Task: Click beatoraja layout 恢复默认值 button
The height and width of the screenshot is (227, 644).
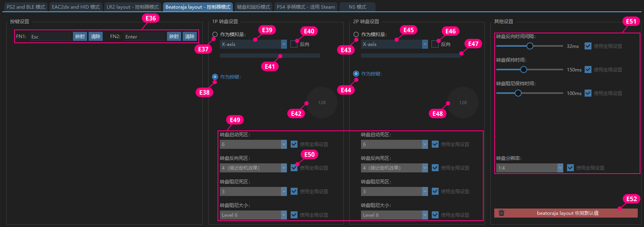Action: click(x=567, y=213)
